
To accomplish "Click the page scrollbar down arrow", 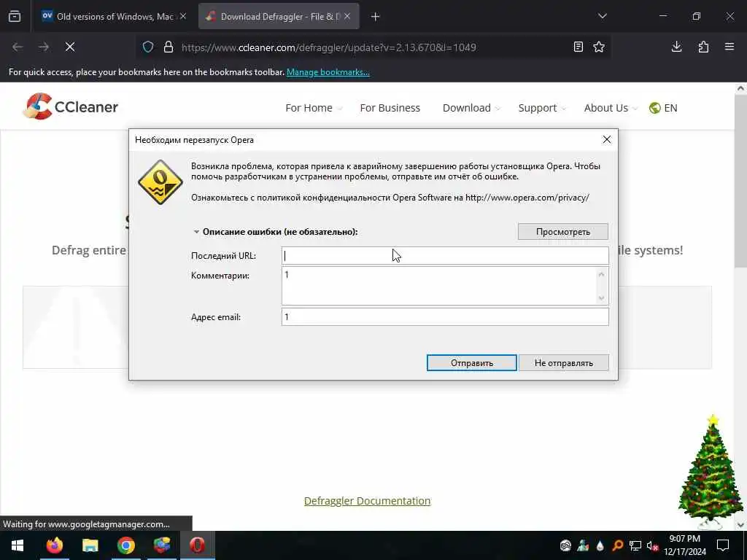I will (741, 525).
